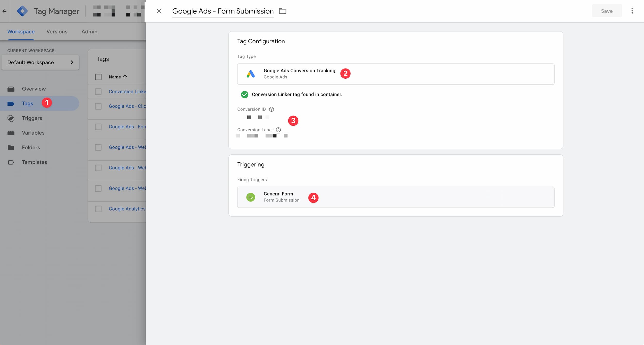Click the CURRENT WORKSPACE label
644x345 pixels.
[31, 51]
